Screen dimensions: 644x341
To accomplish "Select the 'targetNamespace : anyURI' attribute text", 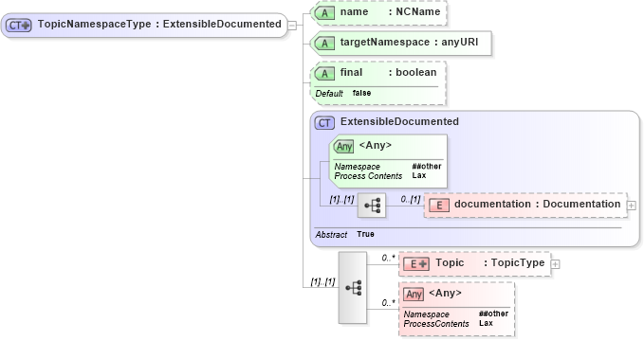I will [409, 42].
